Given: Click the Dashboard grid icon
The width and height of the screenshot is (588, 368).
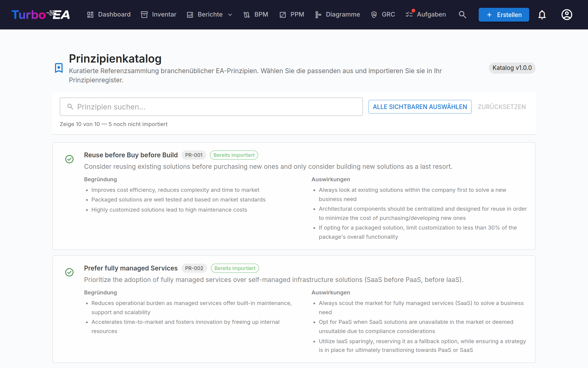Looking at the screenshot, I should (x=90, y=14).
